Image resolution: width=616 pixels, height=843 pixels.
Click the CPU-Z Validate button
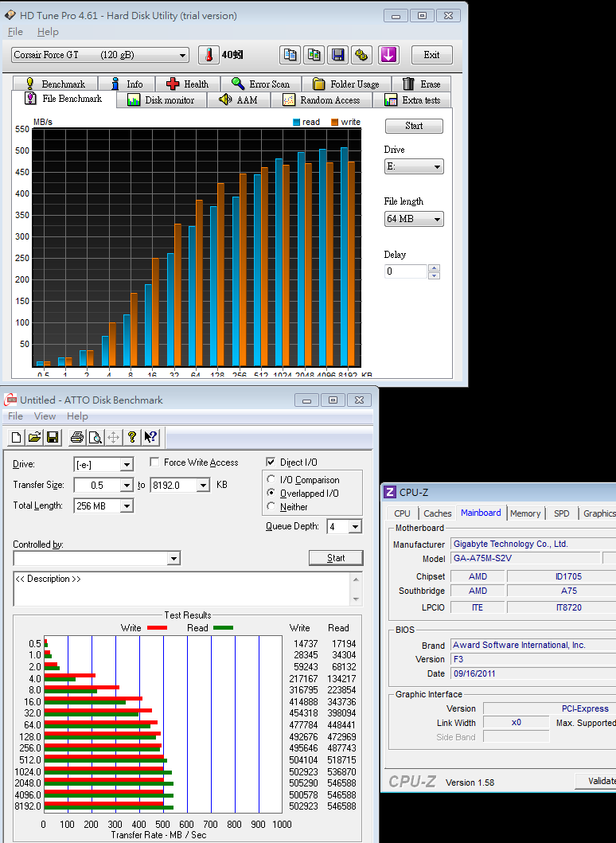coord(595,781)
